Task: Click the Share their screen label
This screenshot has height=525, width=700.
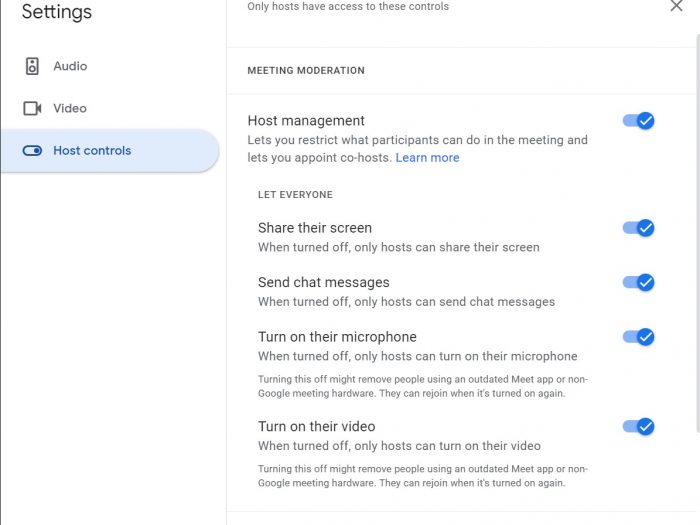Action: [315, 228]
